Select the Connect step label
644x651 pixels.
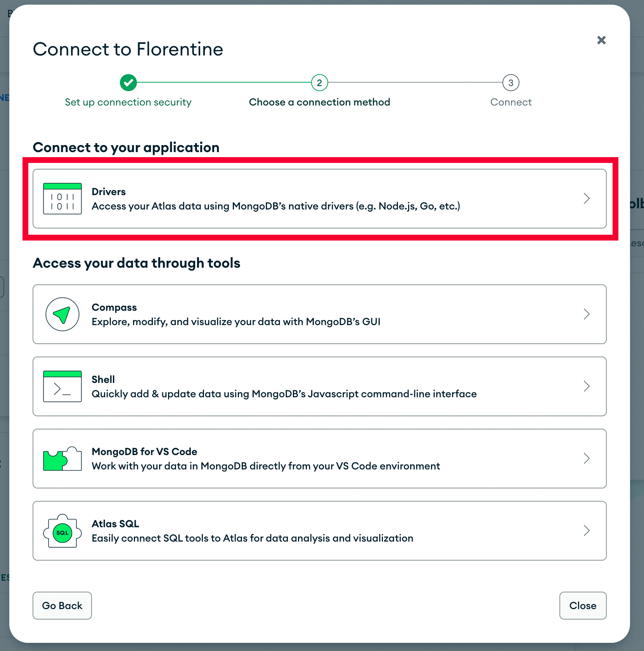click(x=511, y=102)
